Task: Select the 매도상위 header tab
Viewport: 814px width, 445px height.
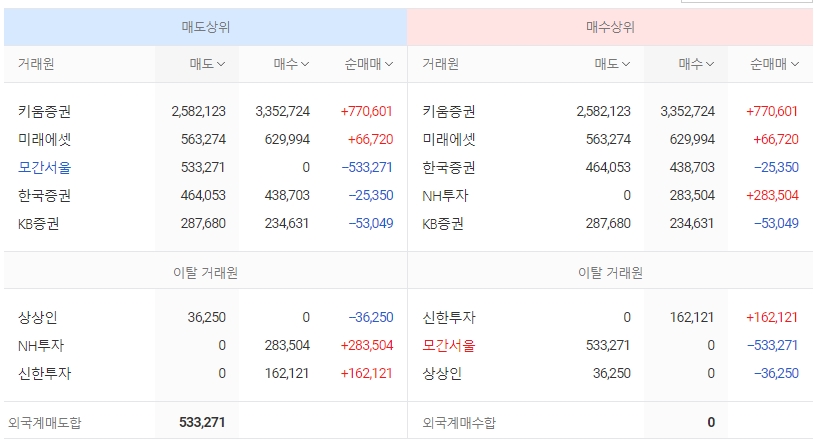Action: point(206,27)
